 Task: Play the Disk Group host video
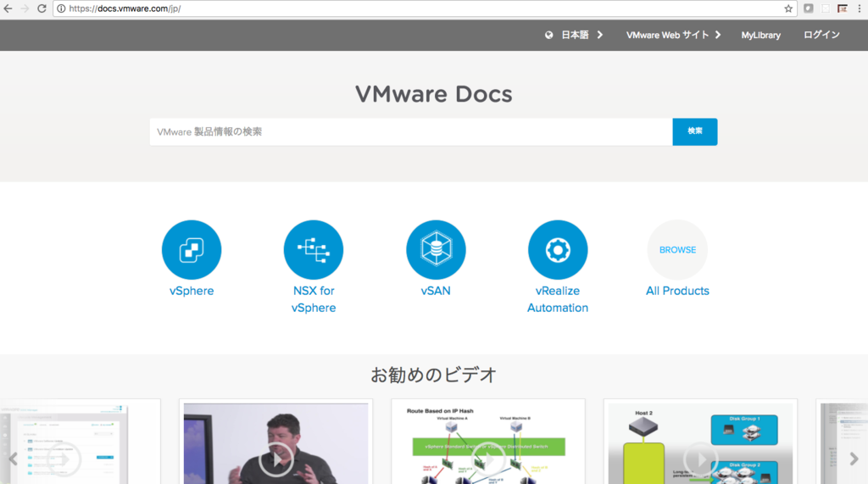[x=701, y=459]
